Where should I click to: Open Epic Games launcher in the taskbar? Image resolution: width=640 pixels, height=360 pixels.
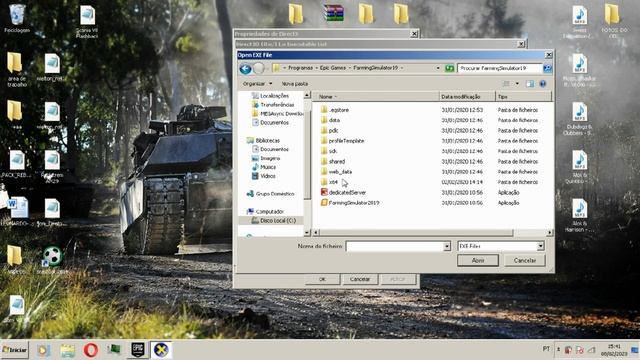click(x=138, y=350)
